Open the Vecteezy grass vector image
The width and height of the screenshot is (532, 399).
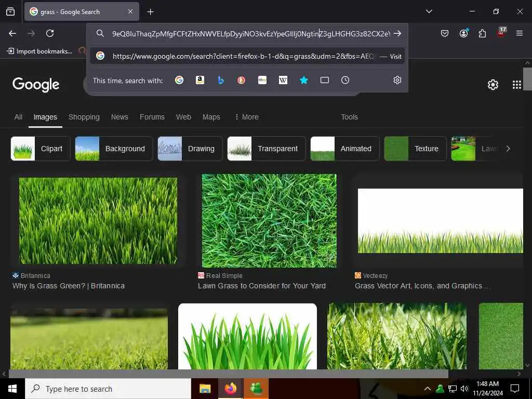[441, 221]
